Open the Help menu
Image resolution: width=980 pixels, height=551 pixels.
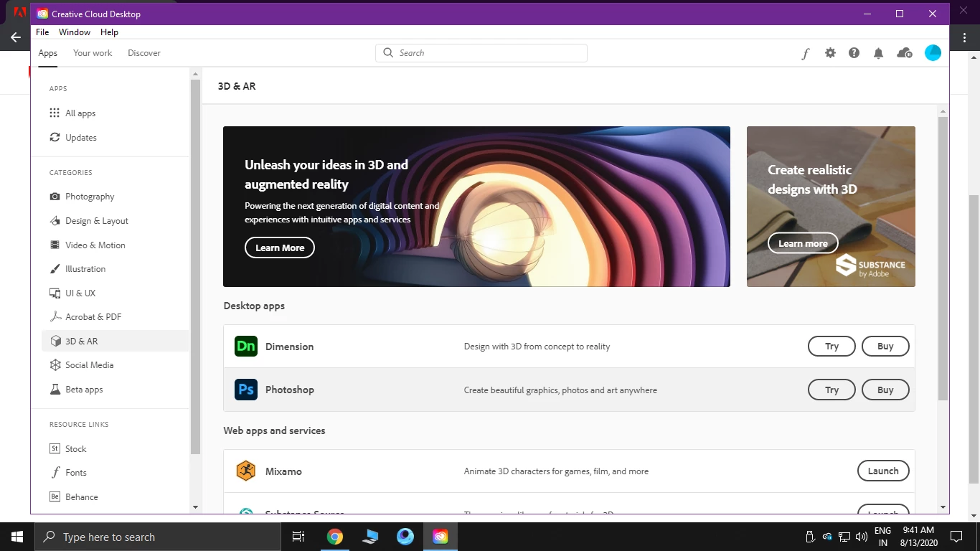109,32
